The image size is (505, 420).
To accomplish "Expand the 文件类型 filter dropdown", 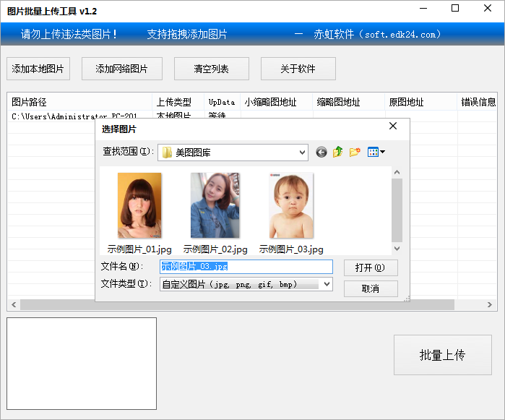I will click(326, 284).
